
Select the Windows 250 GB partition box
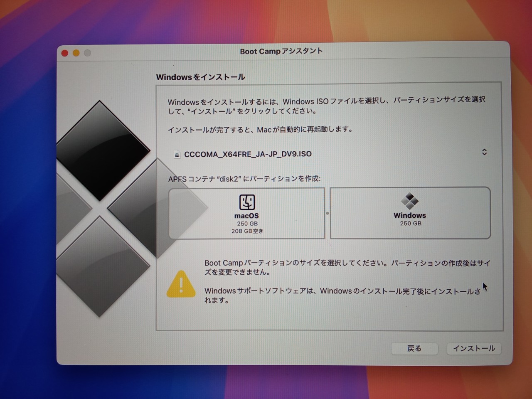pyautogui.click(x=410, y=213)
